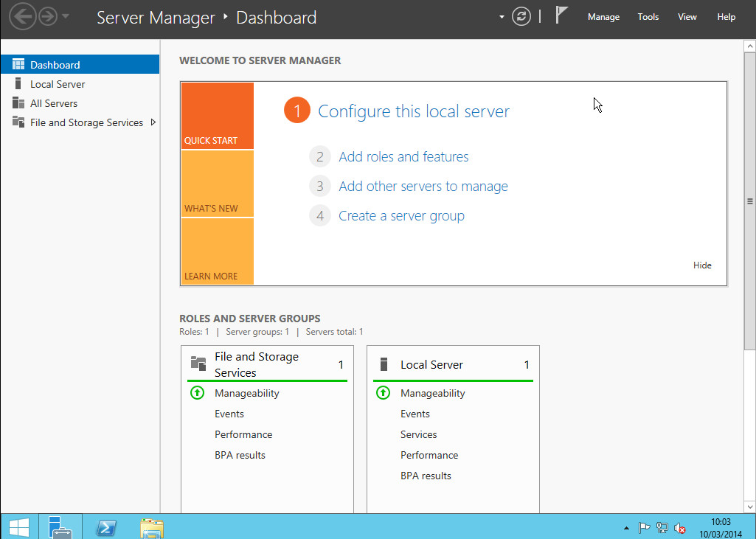This screenshot has height=539, width=756.
Task: Click the refresh icon in header
Action: point(521,16)
